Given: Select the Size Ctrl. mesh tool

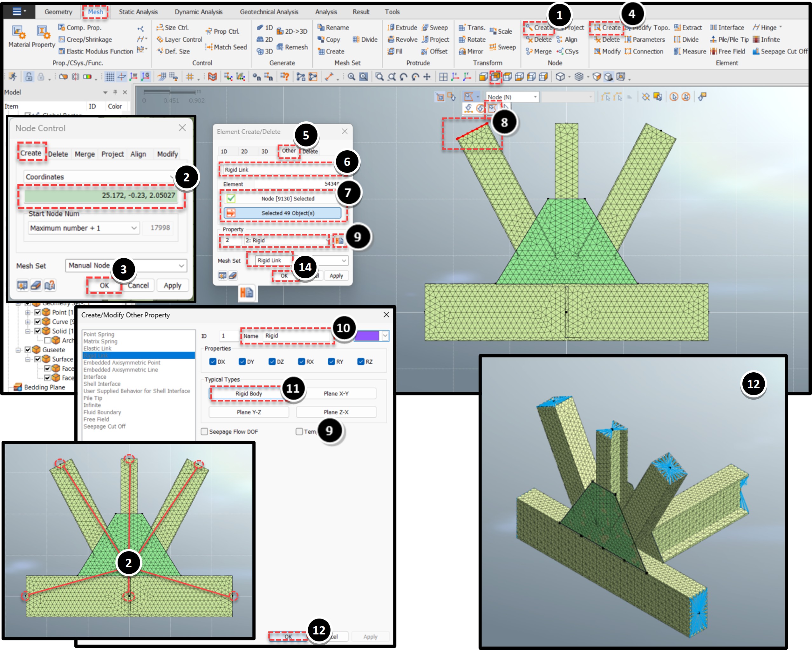Looking at the screenshot, I should pos(173,28).
